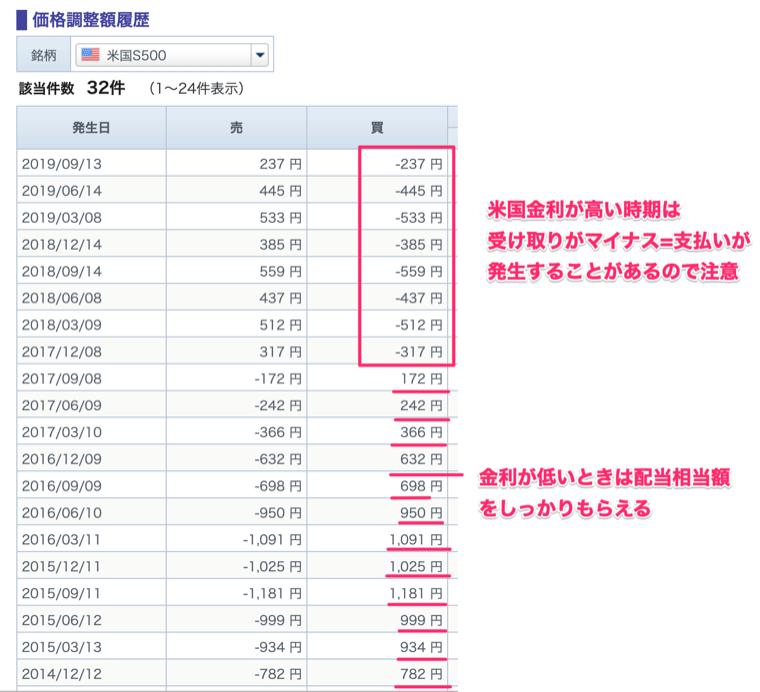Click the 買 value 242 円
The image size is (760, 692).
tap(421, 405)
